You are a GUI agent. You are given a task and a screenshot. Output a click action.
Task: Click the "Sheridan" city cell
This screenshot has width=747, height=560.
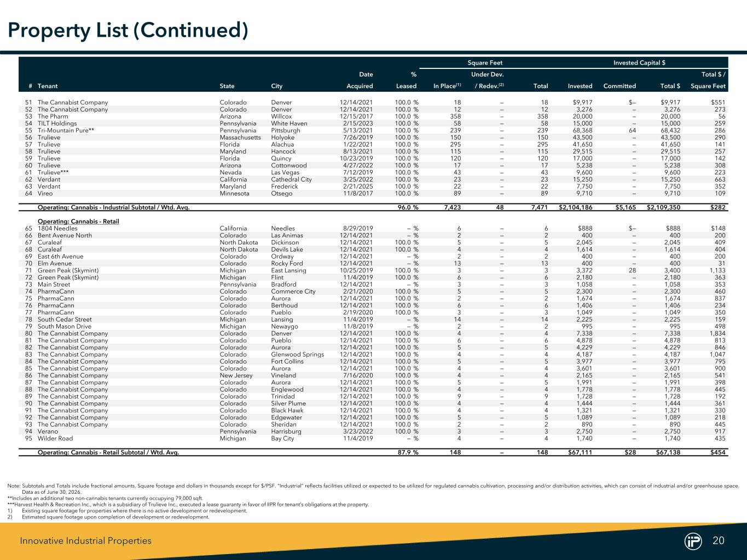283,424
